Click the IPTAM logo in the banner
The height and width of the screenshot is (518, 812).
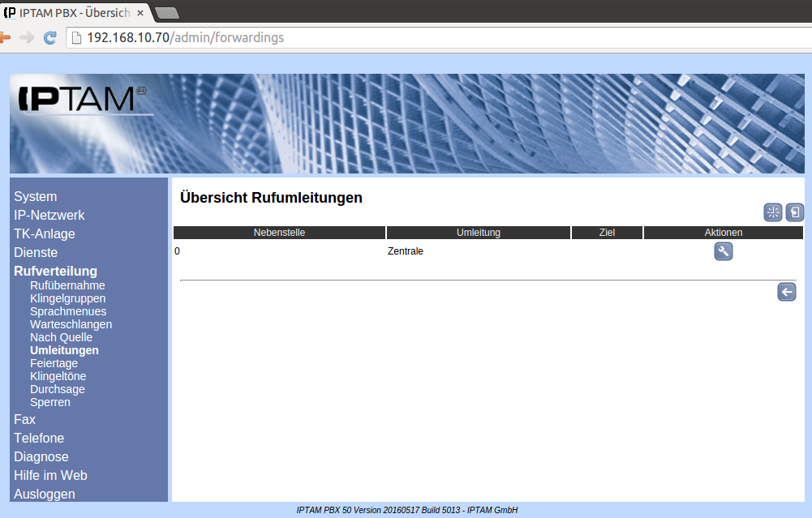click(x=78, y=99)
